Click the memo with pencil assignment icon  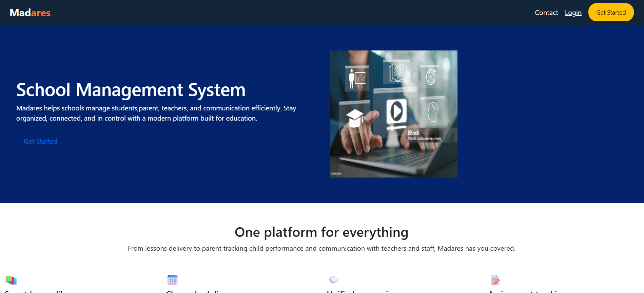495,280
